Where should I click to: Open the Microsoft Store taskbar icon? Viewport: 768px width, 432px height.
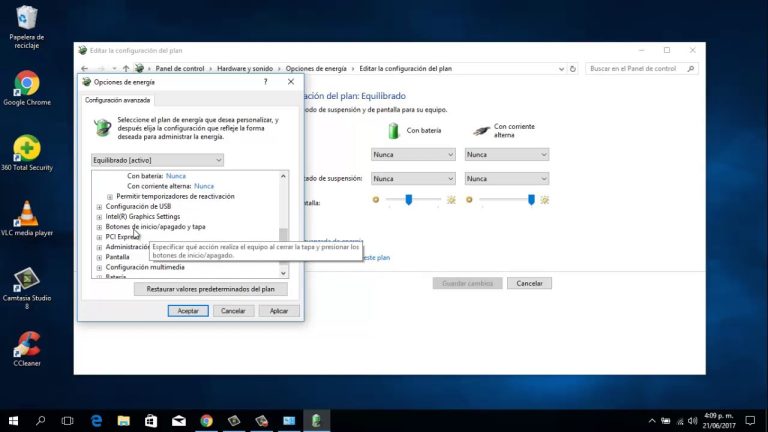coord(151,421)
